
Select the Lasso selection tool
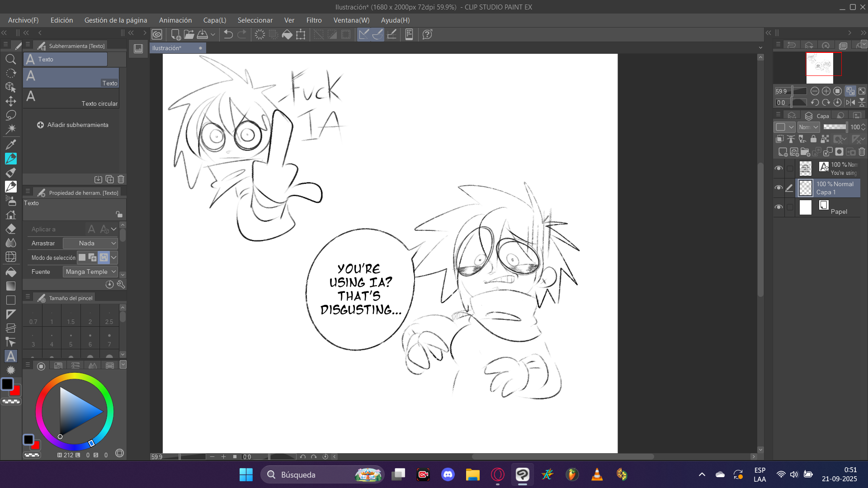11,115
